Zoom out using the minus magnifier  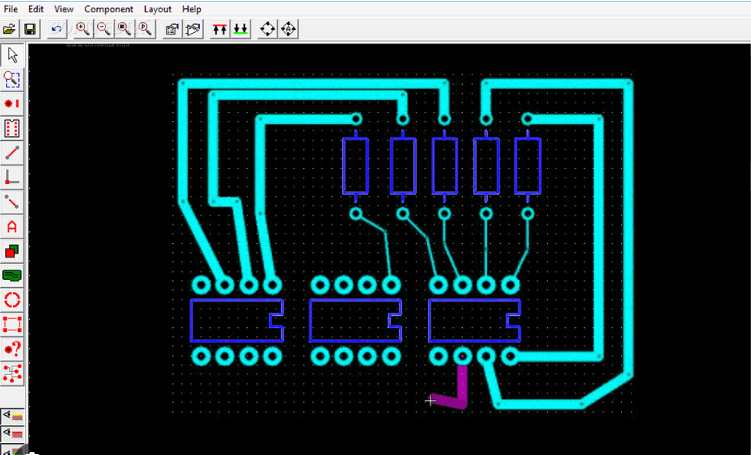pyautogui.click(x=103, y=29)
